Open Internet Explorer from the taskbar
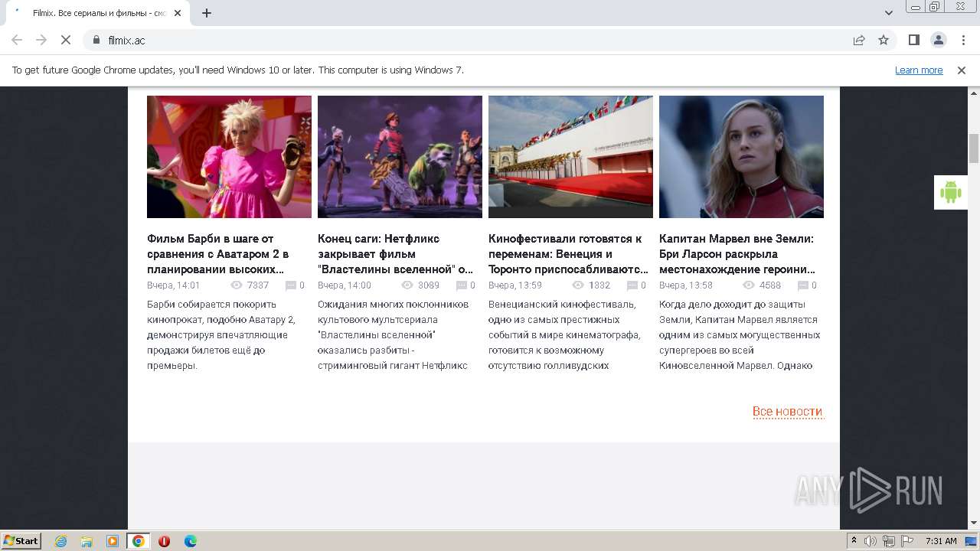The width and height of the screenshot is (980, 551). coord(61,541)
